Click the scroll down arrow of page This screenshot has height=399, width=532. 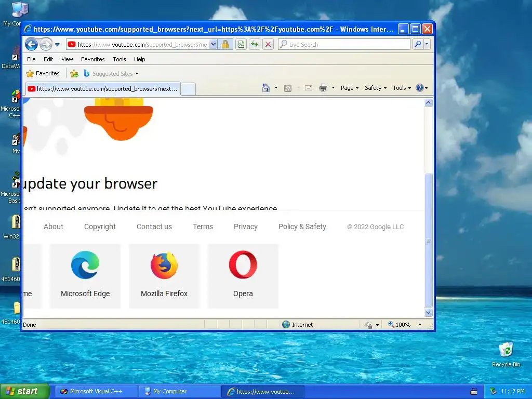(x=428, y=312)
